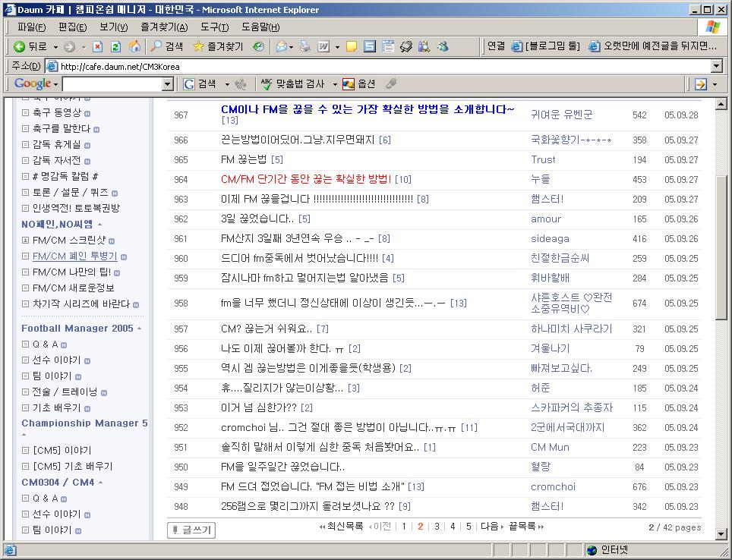
Task: Edit page with the Word icon
Action: [323, 46]
